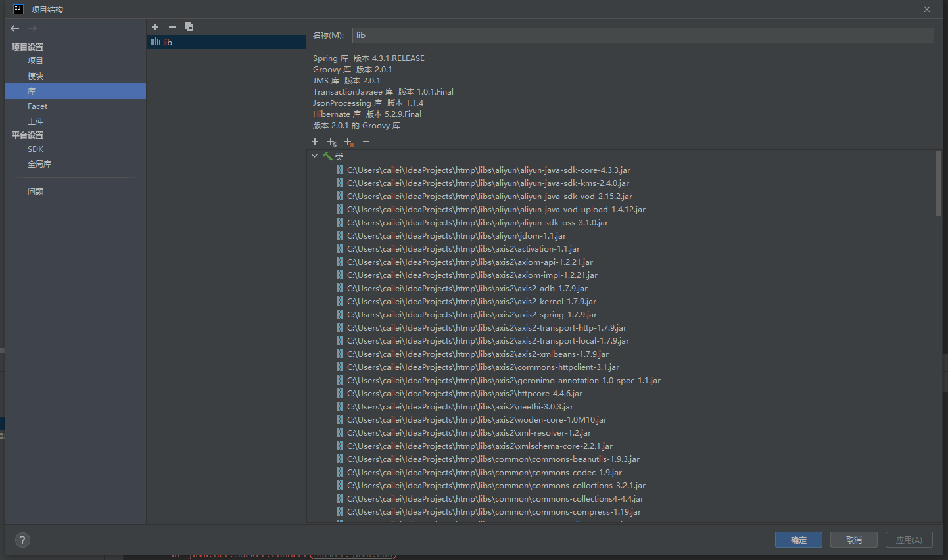Add a new project library
Viewport: 948px width, 560px height.
click(x=155, y=27)
